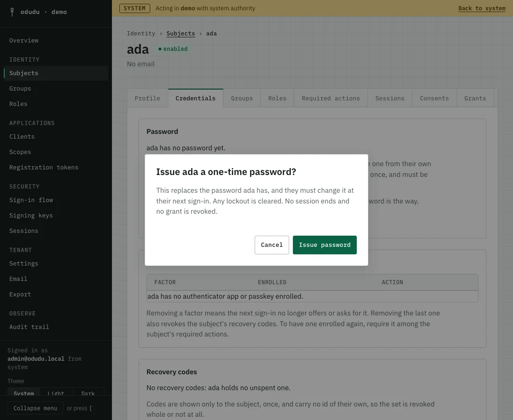Image resolution: width=513 pixels, height=420 pixels.
Task: Click the odudu key logo icon
Action: [x=12, y=12]
